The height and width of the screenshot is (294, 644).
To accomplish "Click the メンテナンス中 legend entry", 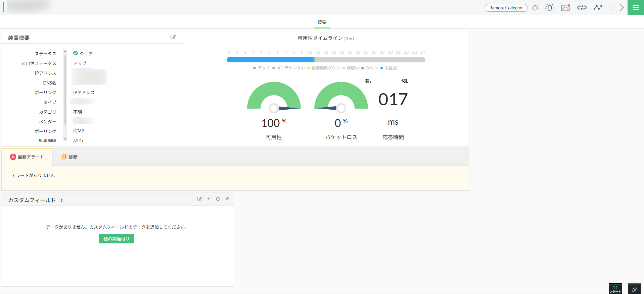I will pyautogui.click(x=288, y=68).
